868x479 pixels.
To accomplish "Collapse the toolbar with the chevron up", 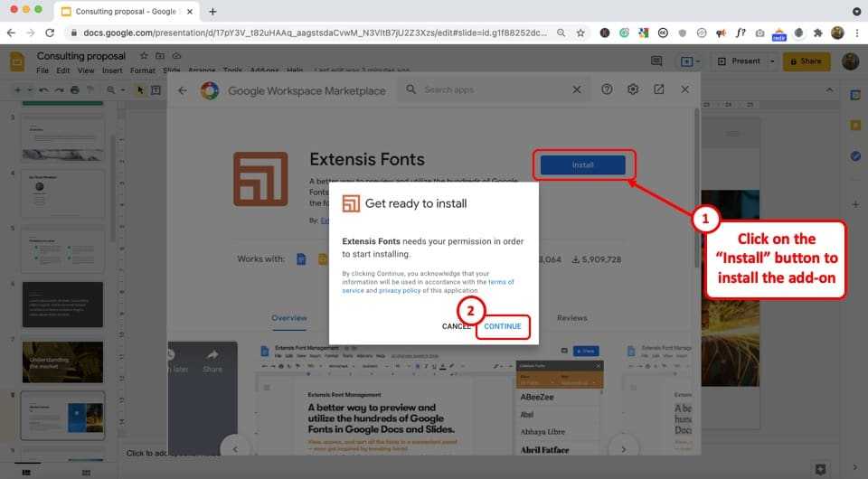I will point(830,90).
